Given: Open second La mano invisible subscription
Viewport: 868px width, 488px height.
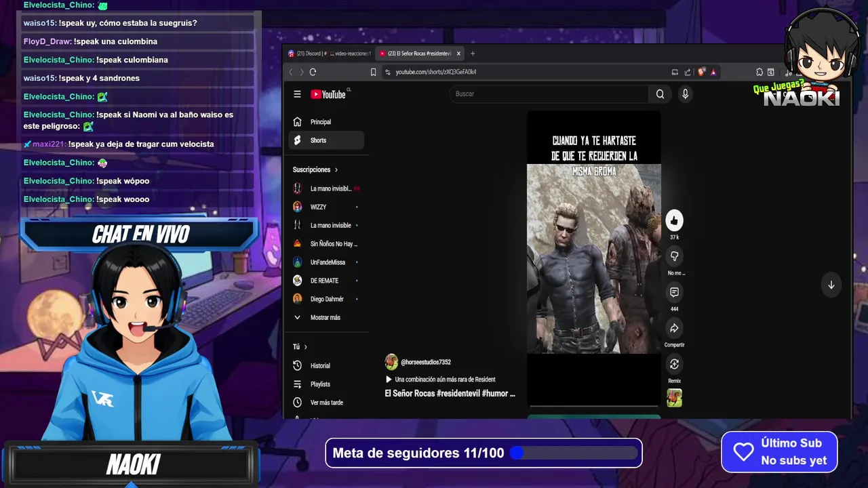Looking at the screenshot, I should [x=326, y=225].
